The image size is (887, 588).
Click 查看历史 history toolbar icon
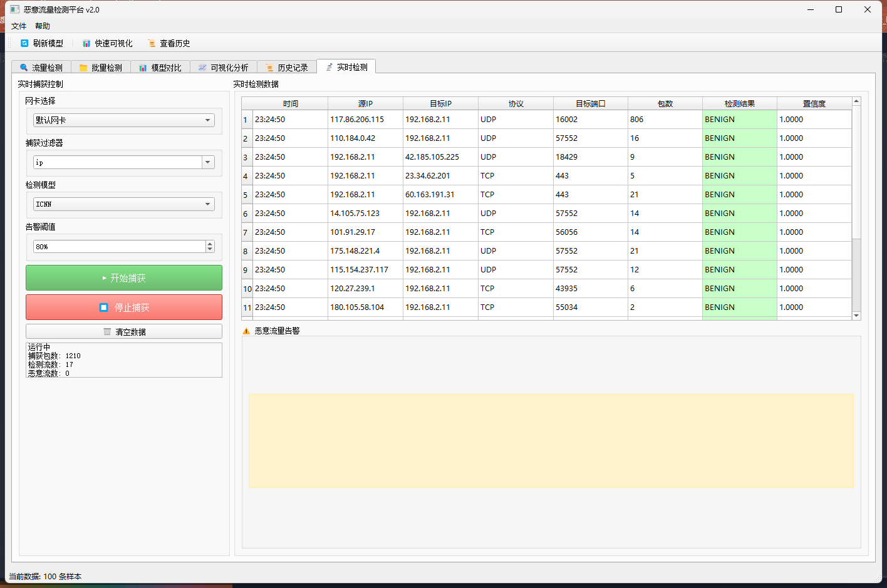point(152,43)
